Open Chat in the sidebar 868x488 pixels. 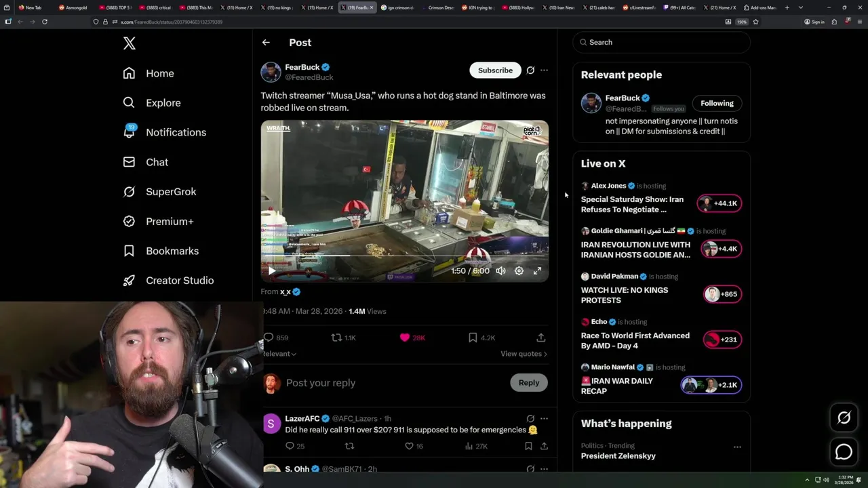(x=146, y=162)
